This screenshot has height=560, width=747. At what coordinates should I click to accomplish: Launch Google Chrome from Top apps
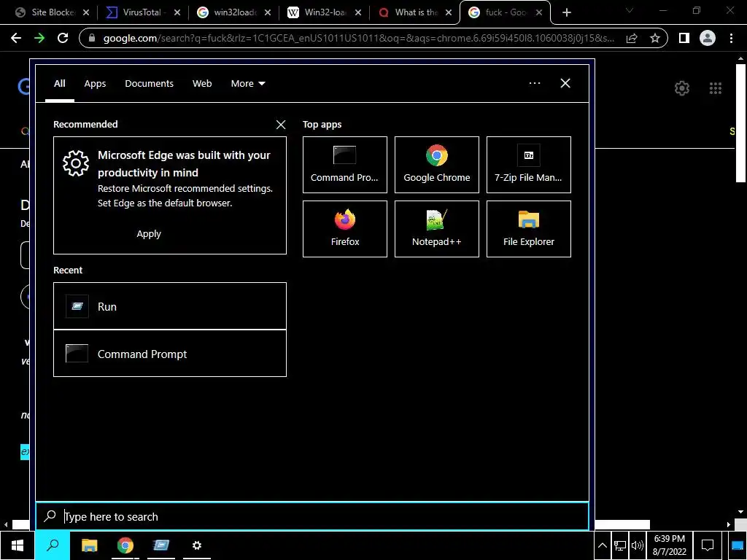[x=436, y=165]
